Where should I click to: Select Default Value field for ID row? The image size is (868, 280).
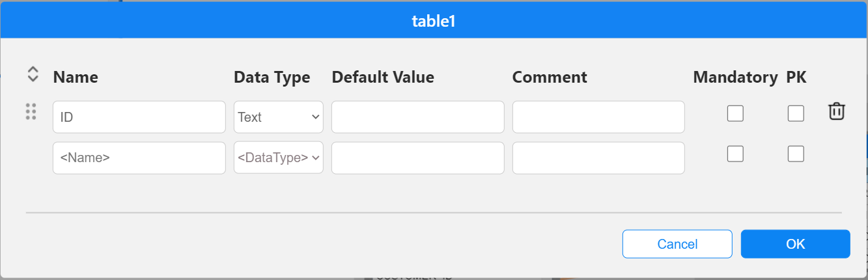(x=417, y=117)
